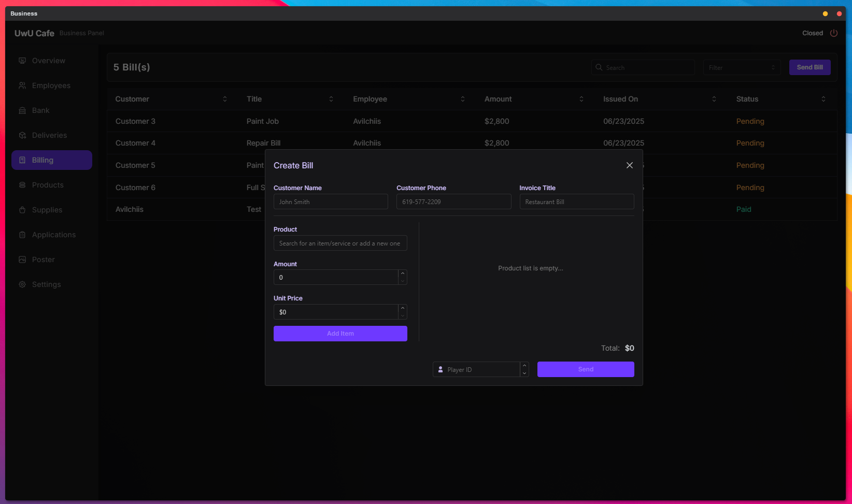Viewport: 852px width, 504px height.
Task: Go to the Applications section
Action: click(x=53, y=235)
